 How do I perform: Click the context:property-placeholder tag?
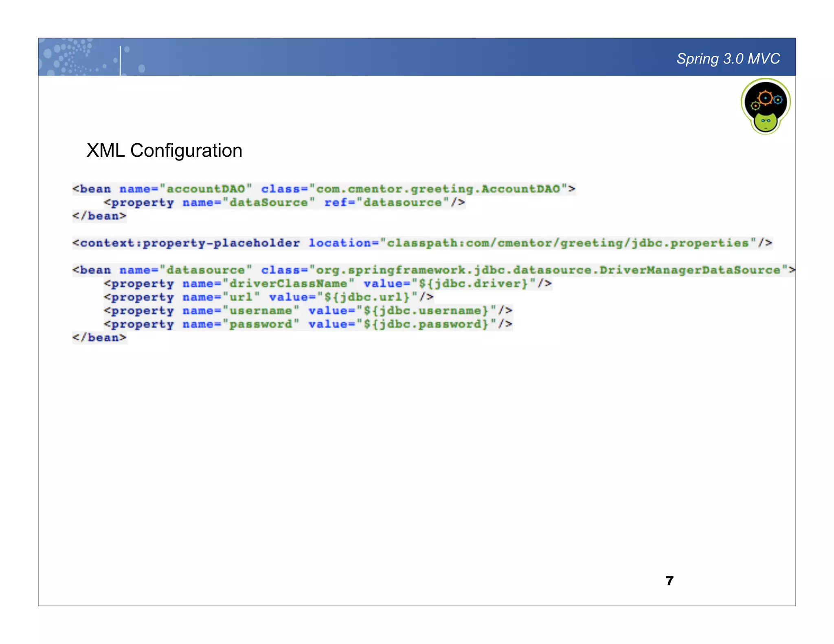tap(186, 243)
